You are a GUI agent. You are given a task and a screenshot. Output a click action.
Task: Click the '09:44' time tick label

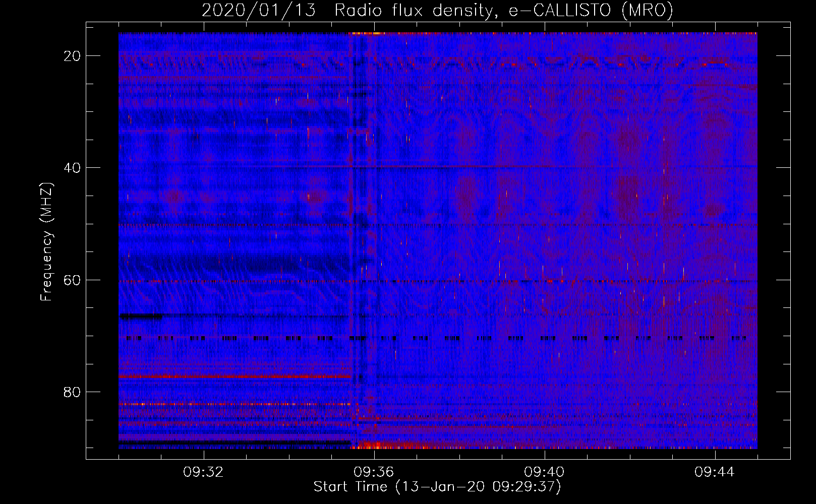(x=715, y=472)
